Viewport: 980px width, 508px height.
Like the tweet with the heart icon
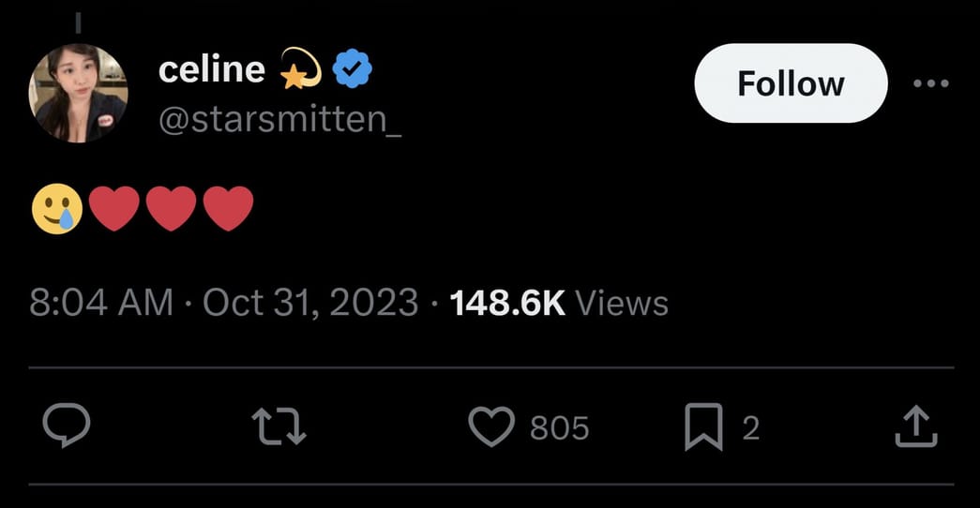[491, 427]
